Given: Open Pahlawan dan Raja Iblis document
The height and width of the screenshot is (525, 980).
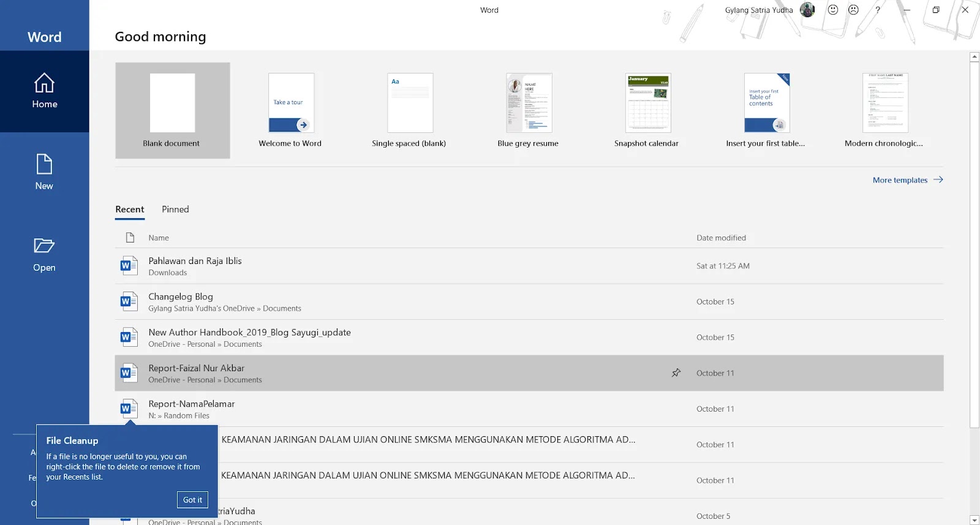Looking at the screenshot, I should tap(529, 266).
